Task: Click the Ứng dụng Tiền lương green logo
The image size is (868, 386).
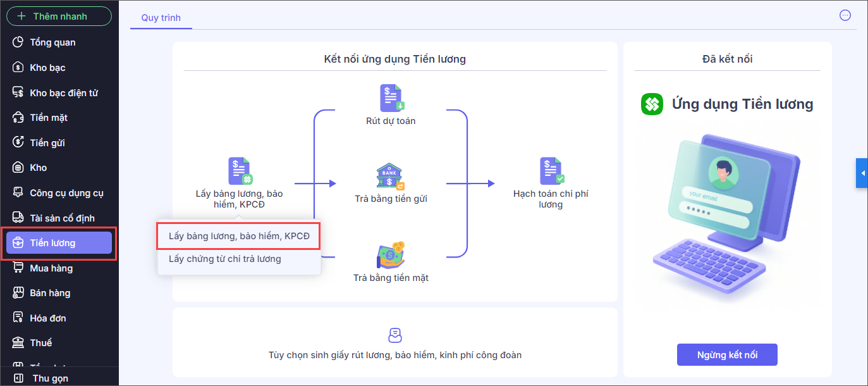Action: pyautogui.click(x=652, y=104)
